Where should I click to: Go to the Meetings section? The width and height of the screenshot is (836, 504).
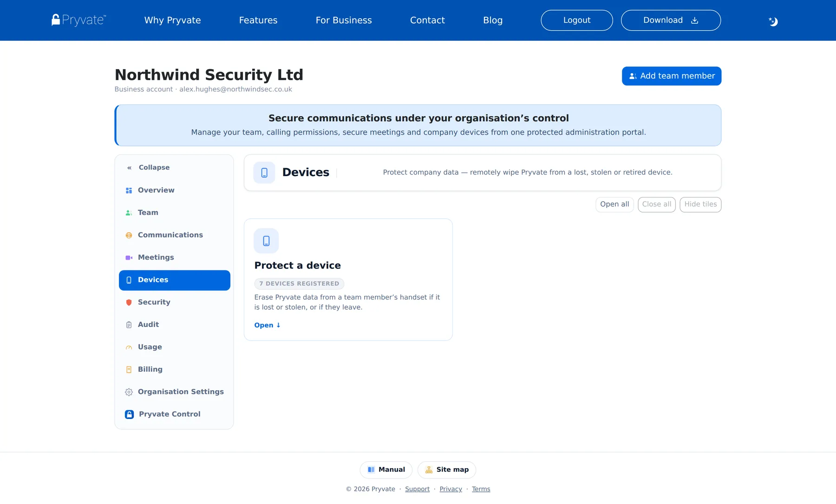point(175,257)
